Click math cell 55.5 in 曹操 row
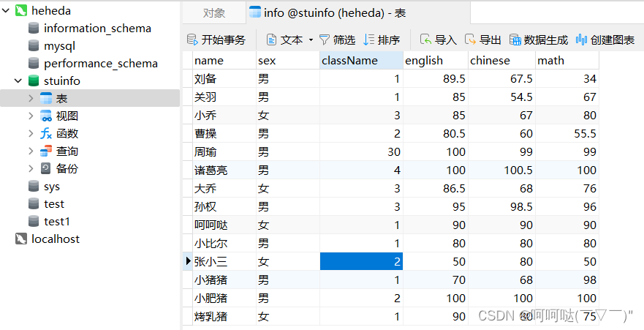 coord(567,134)
